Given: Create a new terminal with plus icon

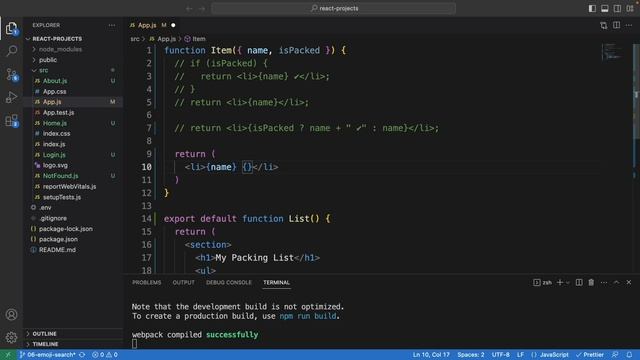Looking at the screenshot, I should [560, 282].
